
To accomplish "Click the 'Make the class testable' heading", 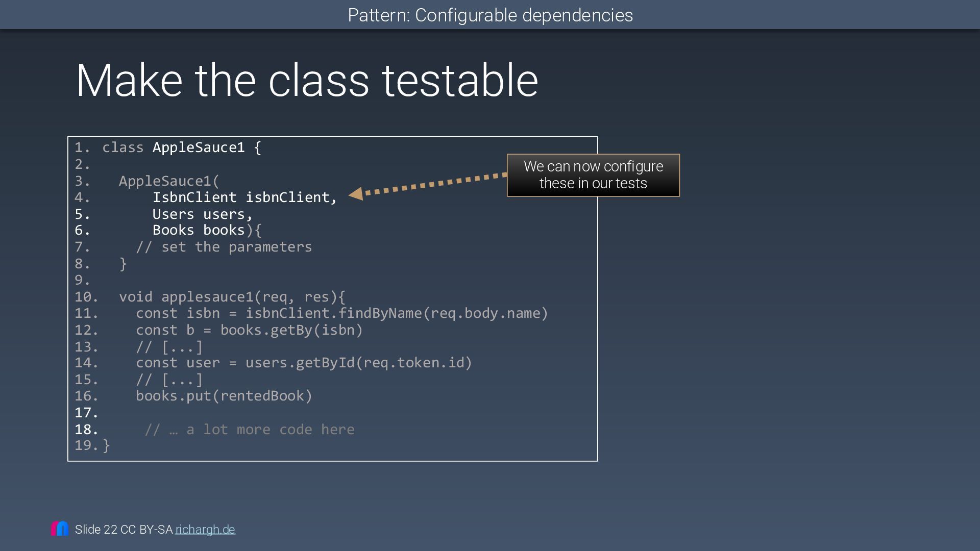I will 307,80.
